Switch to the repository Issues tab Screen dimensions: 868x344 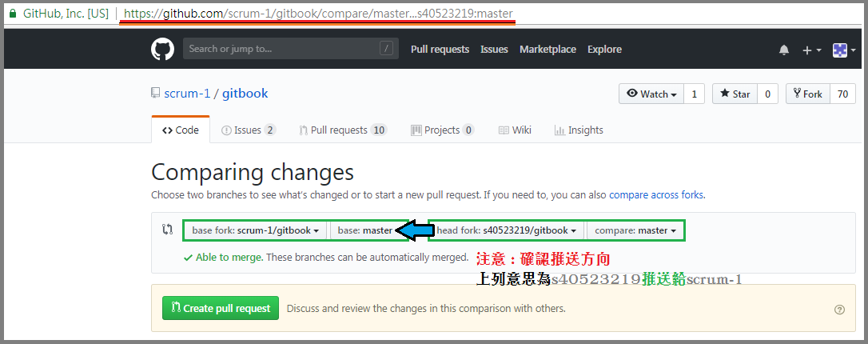(248, 130)
